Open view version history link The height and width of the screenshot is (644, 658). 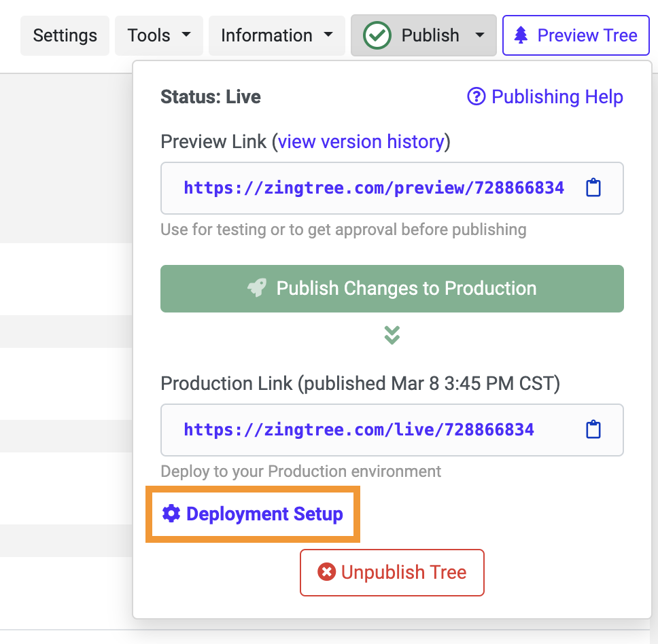(x=361, y=142)
